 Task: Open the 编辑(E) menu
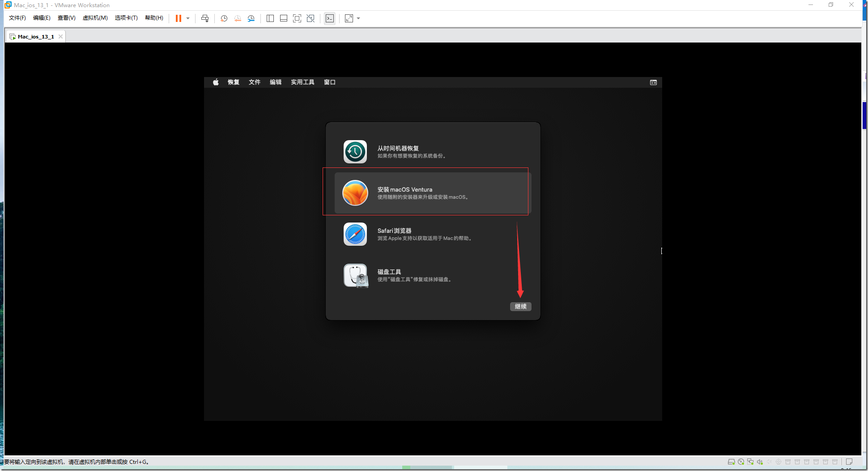(x=42, y=18)
